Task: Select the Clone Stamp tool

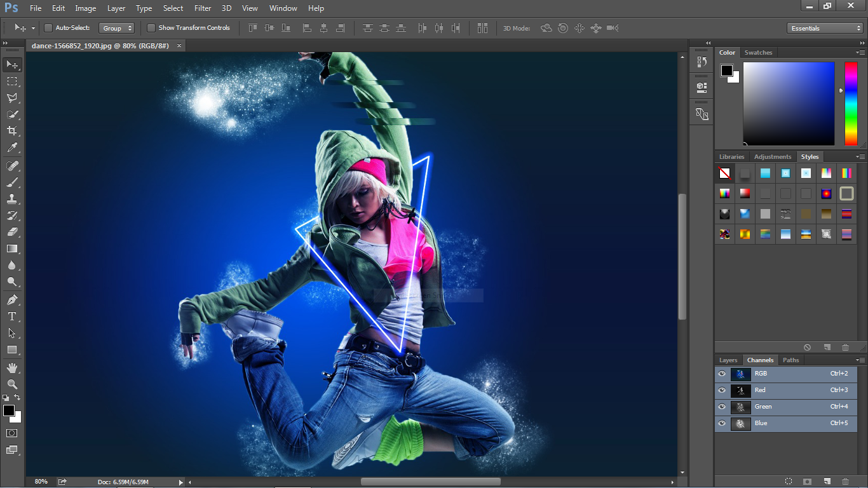Action: (12, 199)
